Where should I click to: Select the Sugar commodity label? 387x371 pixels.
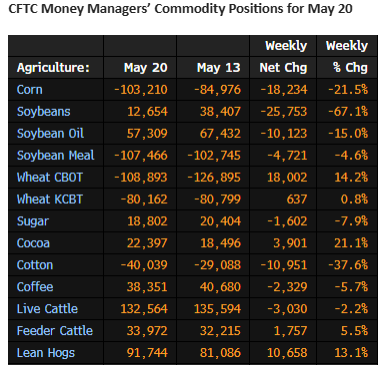click(x=33, y=221)
